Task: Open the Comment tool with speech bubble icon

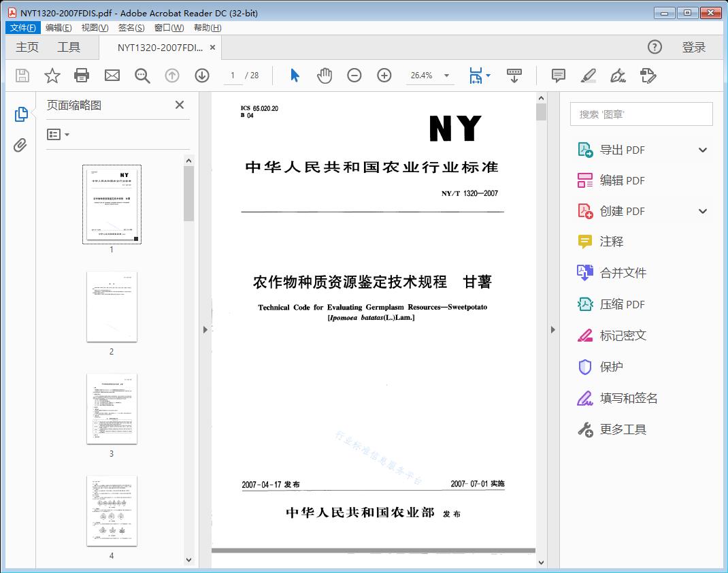Action: [x=558, y=76]
